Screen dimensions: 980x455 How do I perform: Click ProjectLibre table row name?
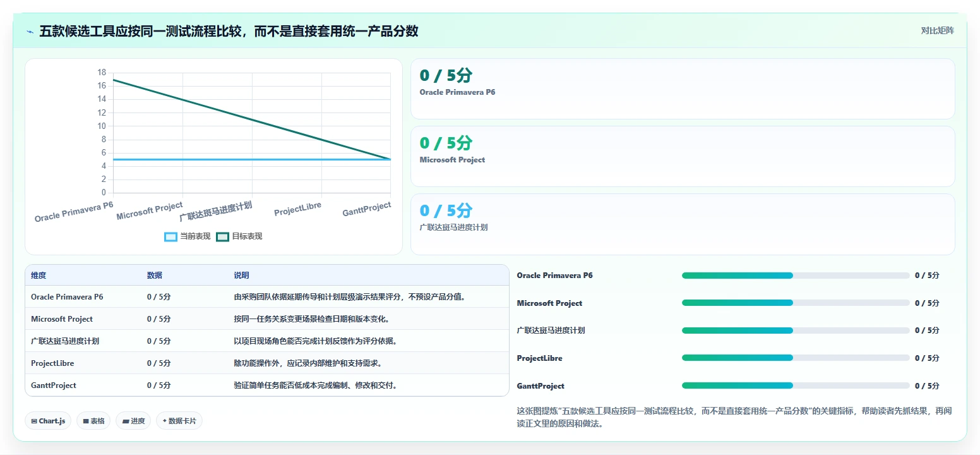click(52, 363)
